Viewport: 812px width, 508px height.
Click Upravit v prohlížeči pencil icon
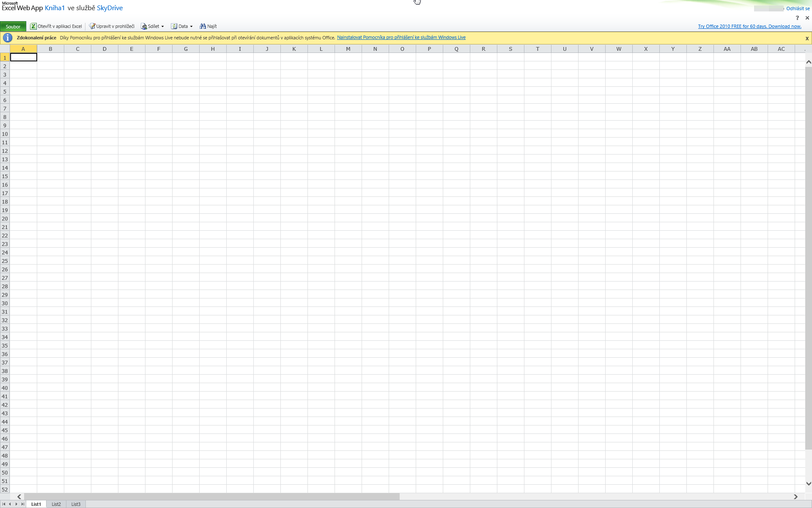tap(92, 26)
